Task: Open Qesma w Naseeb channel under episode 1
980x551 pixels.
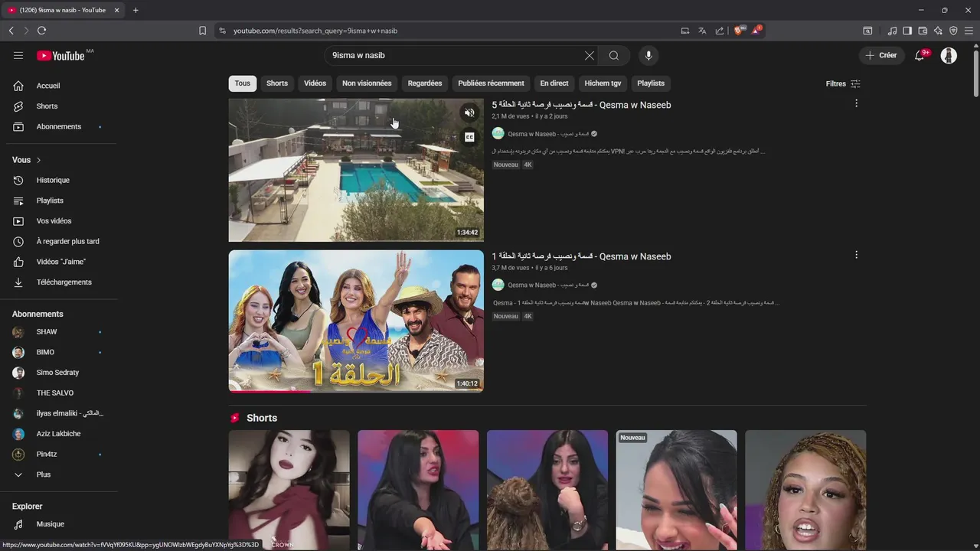Action: coord(547,285)
